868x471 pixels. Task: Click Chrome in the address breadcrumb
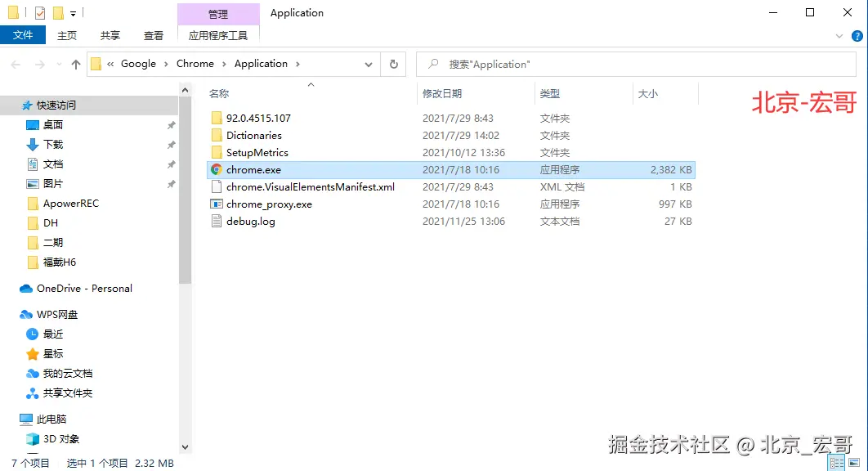(195, 64)
